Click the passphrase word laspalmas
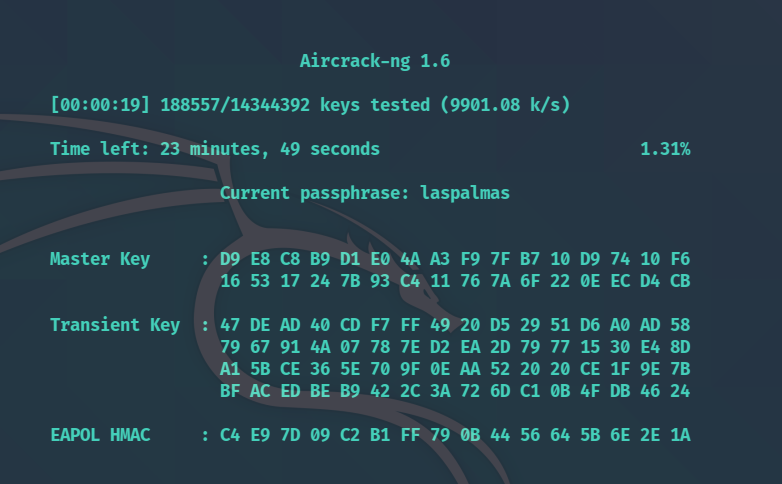 465,193
